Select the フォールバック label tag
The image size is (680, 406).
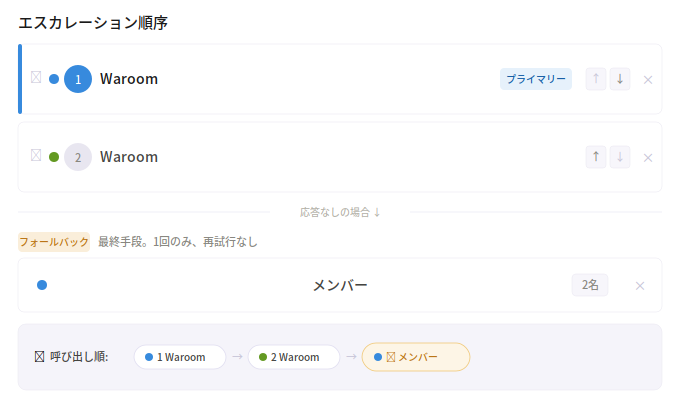click(54, 242)
